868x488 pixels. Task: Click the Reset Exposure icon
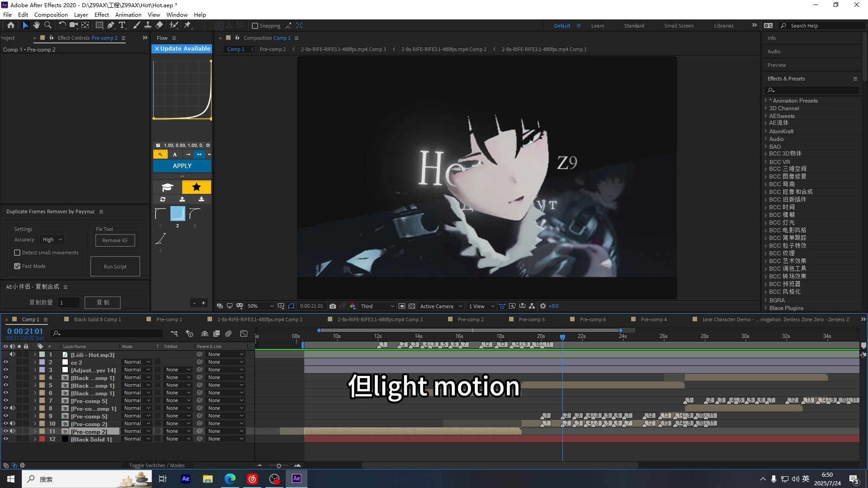click(x=543, y=306)
